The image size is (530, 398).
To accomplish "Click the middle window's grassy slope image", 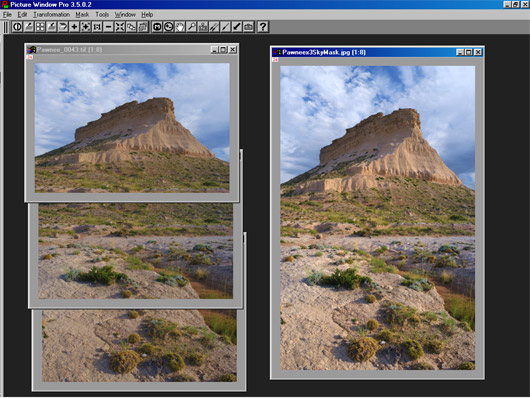I will tap(136, 251).
